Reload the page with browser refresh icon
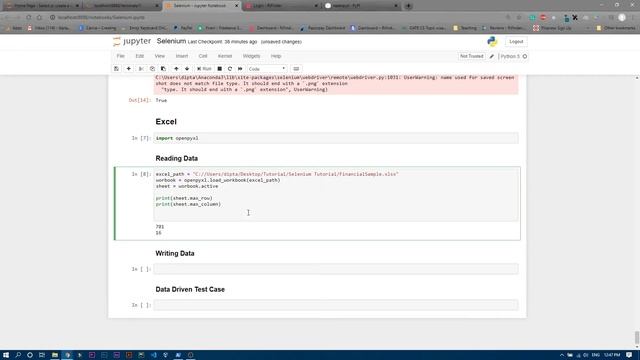Screen dimensions: 640x360 click(x=29, y=18)
